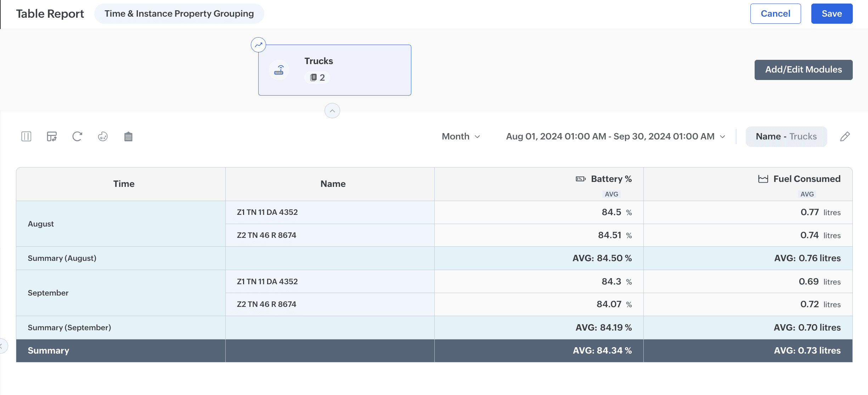Open the Month period dropdown
868x395 pixels.
tap(461, 136)
